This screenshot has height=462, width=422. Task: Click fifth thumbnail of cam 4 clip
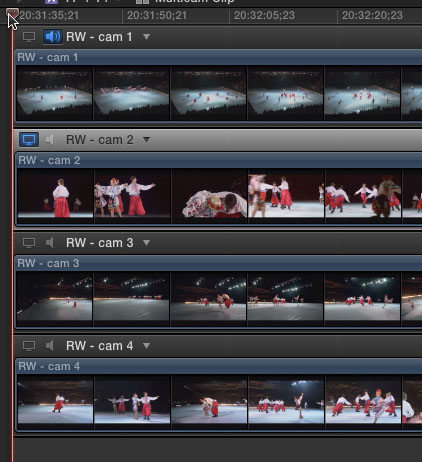(x=363, y=402)
